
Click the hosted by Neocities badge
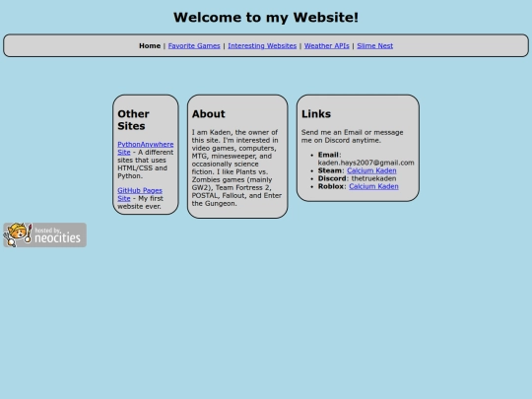[44, 234]
